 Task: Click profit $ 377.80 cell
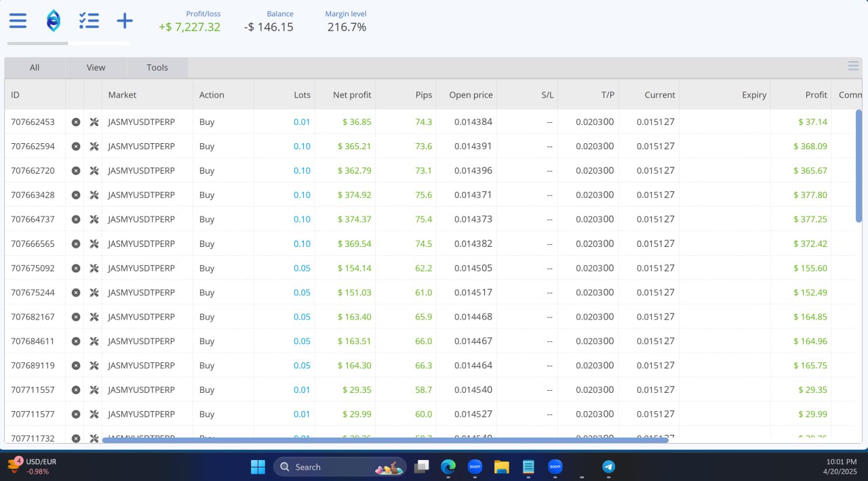click(810, 195)
